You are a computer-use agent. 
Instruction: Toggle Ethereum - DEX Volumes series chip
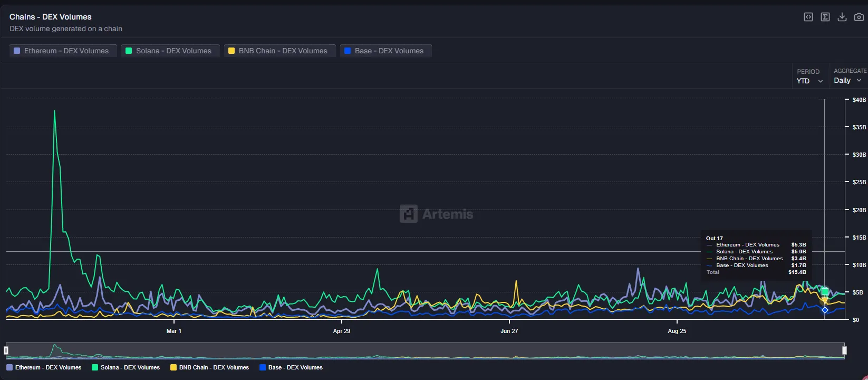coord(63,51)
